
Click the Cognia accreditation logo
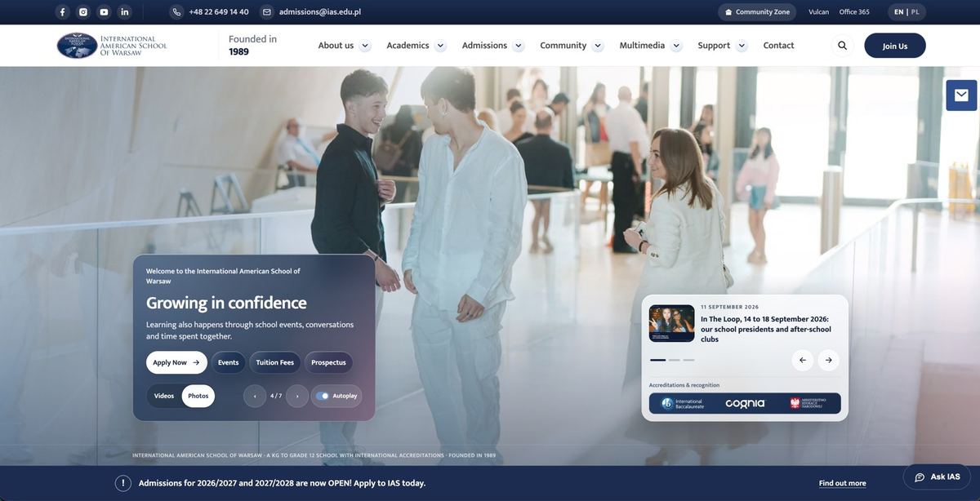coord(746,404)
